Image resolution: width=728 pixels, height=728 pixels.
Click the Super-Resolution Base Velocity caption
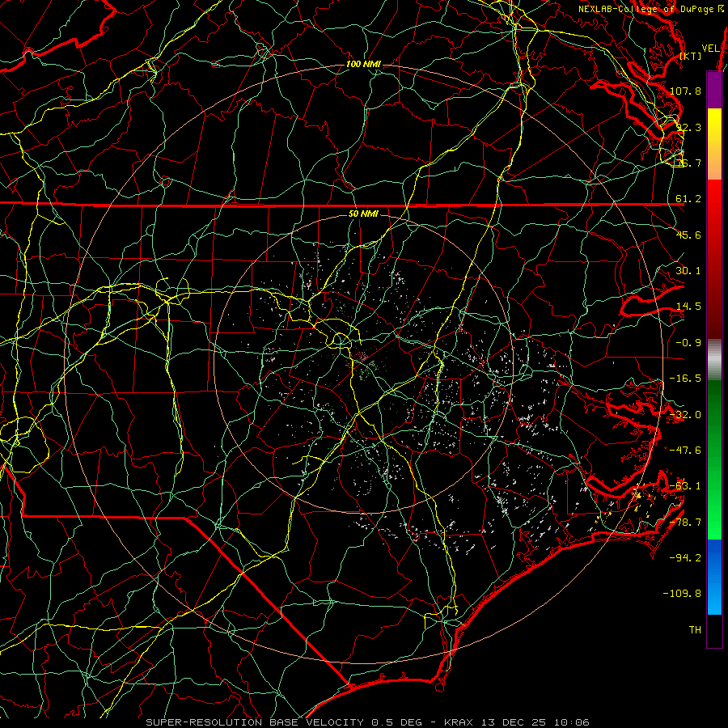pos(368,722)
